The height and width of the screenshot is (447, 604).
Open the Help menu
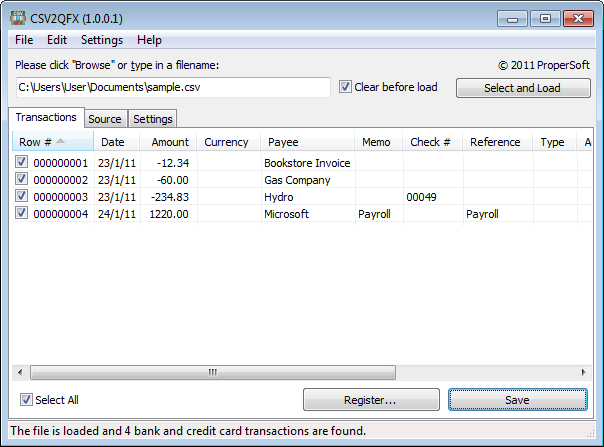pos(149,40)
